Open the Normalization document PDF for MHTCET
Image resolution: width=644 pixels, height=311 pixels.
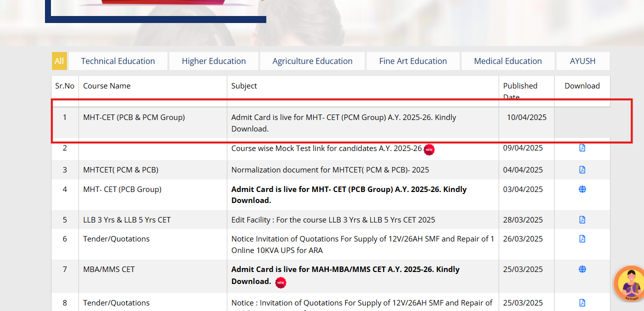tap(582, 169)
